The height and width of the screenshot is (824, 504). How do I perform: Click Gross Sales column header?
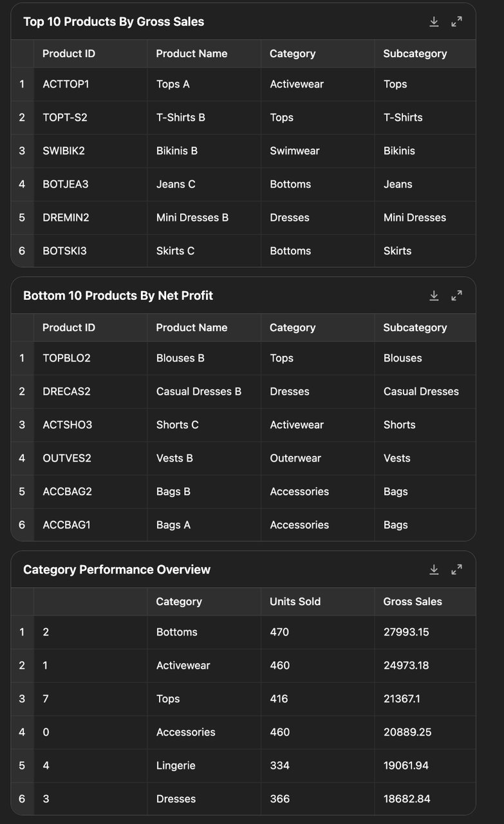click(413, 601)
